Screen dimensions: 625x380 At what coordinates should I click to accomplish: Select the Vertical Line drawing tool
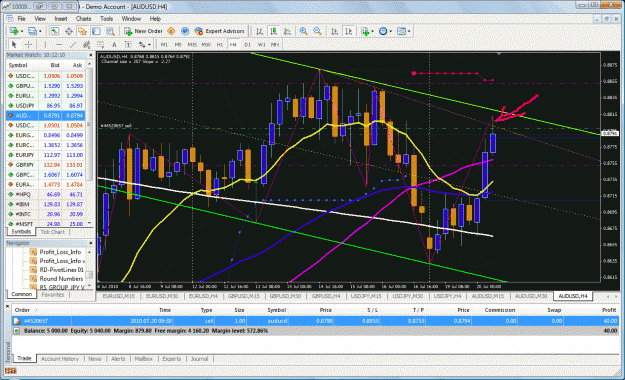45,44
